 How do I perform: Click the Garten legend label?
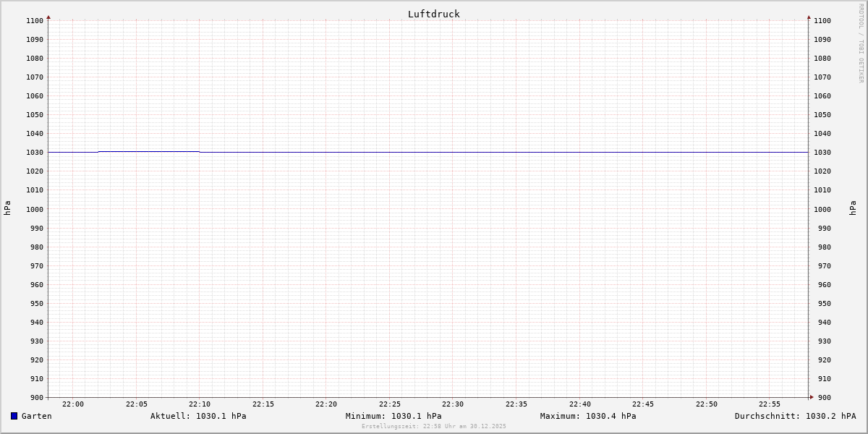[x=37, y=416]
